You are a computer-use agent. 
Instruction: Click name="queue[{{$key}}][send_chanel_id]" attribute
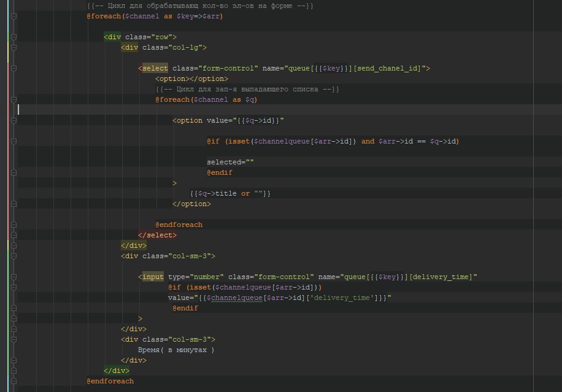pos(344,68)
